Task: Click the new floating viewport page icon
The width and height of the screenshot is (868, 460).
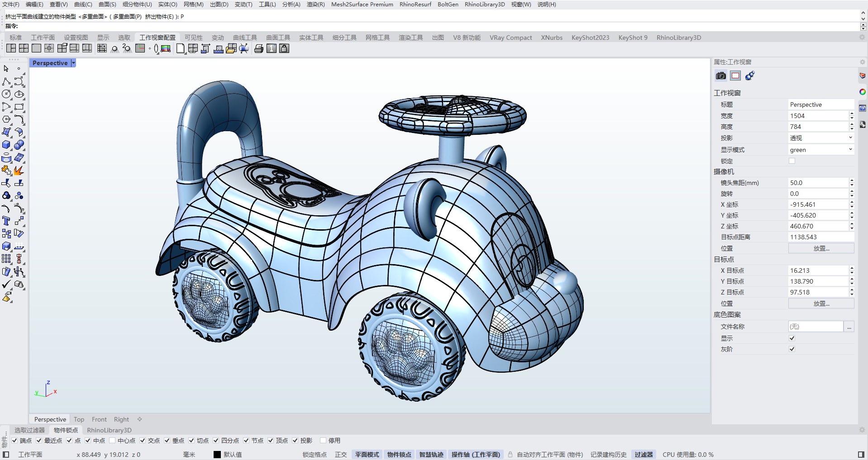Action: click(x=180, y=48)
